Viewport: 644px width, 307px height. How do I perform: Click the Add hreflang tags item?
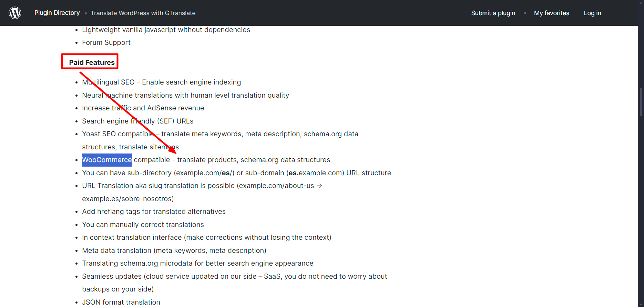click(154, 211)
